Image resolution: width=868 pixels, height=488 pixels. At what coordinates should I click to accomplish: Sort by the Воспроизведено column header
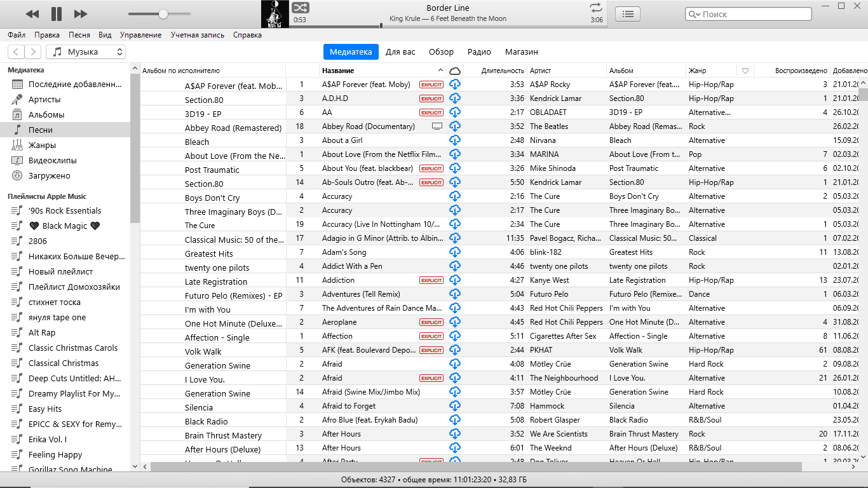pyautogui.click(x=792, y=71)
